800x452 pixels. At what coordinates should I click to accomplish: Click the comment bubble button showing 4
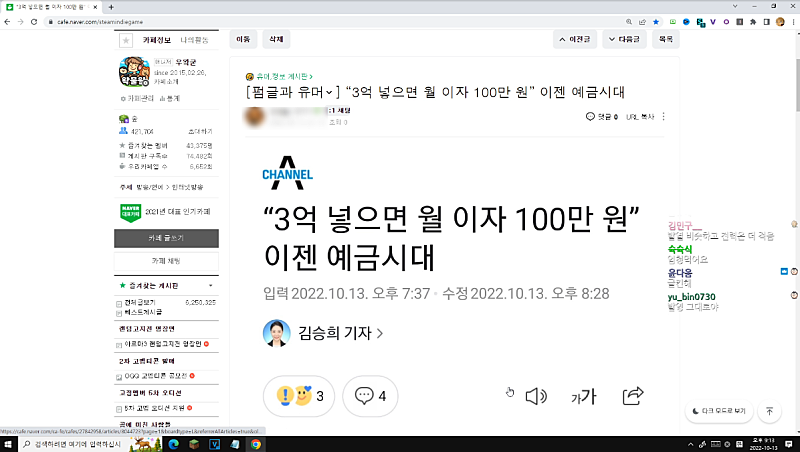pos(370,396)
